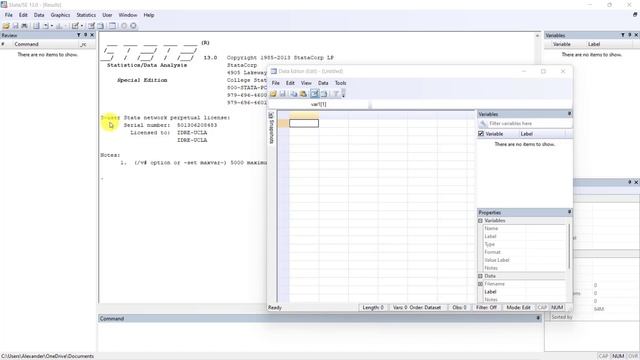Open the Data Editor Tools menu
The height and width of the screenshot is (360, 640).
tap(341, 83)
